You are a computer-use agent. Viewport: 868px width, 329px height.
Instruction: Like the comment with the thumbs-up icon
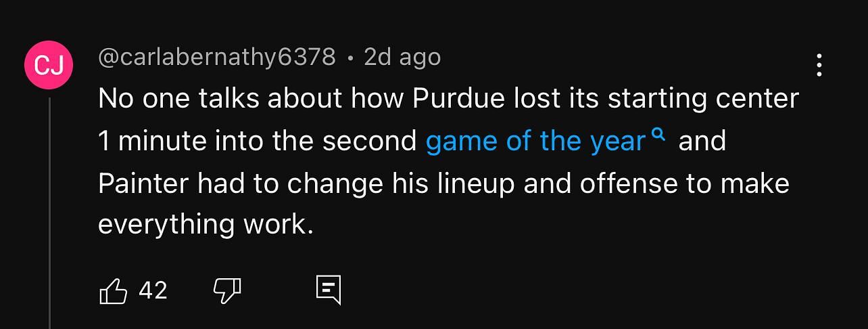(114, 291)
